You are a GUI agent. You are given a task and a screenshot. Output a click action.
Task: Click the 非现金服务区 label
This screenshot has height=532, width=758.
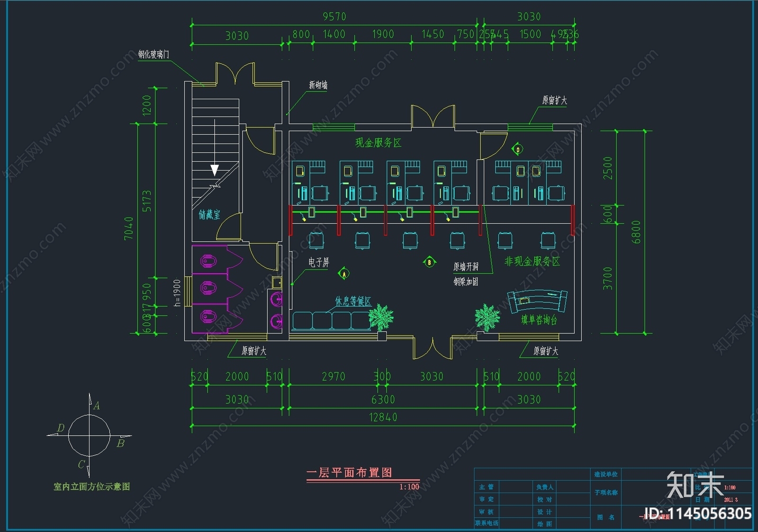tap(532, 261)
